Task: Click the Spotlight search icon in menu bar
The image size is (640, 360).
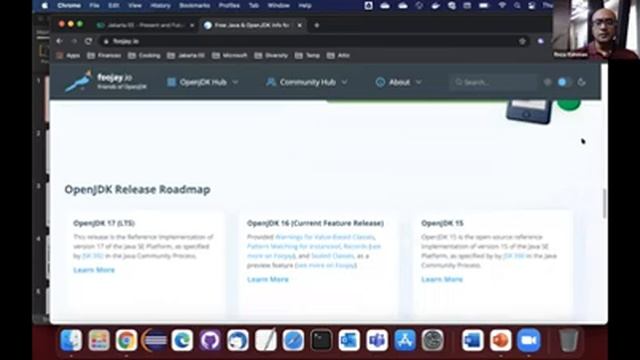Action: pos(517,6)
